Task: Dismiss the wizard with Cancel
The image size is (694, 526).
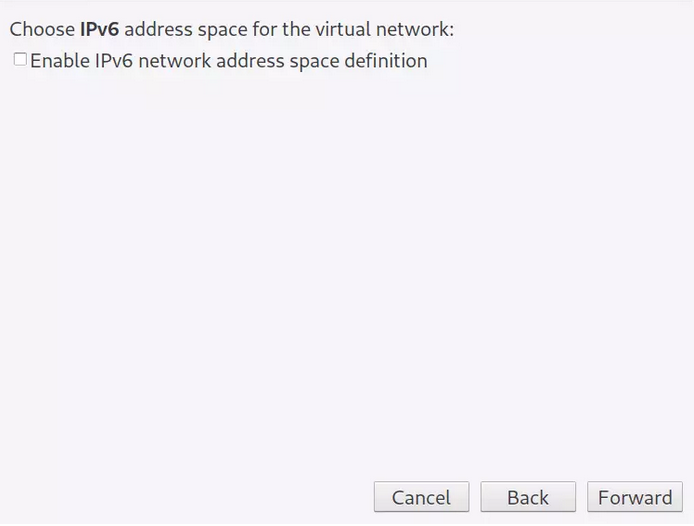Action: coord(421,497)
